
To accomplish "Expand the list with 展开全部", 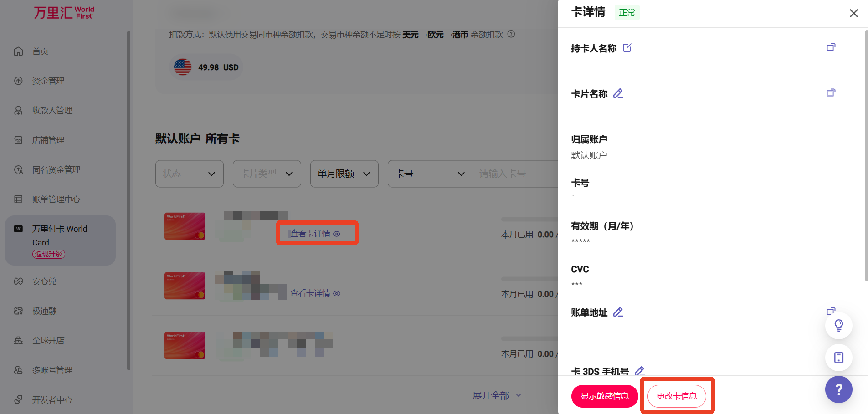I will (497, 395).
